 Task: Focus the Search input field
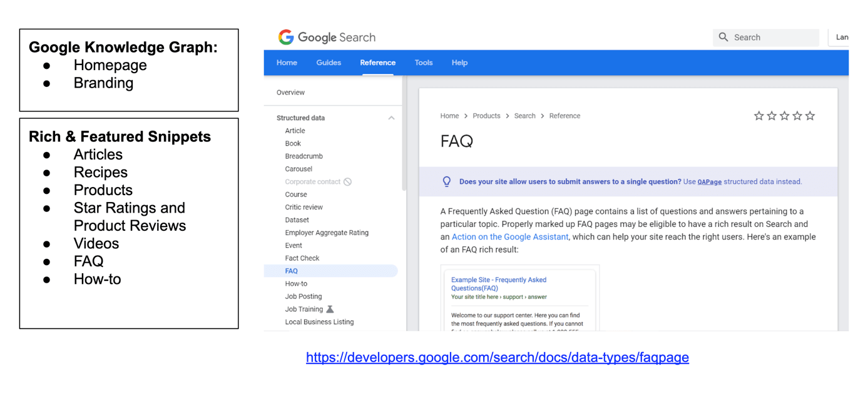766,38
